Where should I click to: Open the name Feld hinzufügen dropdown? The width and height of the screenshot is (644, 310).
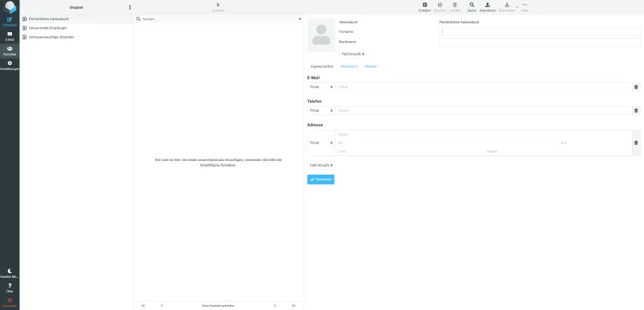[353, 54]
